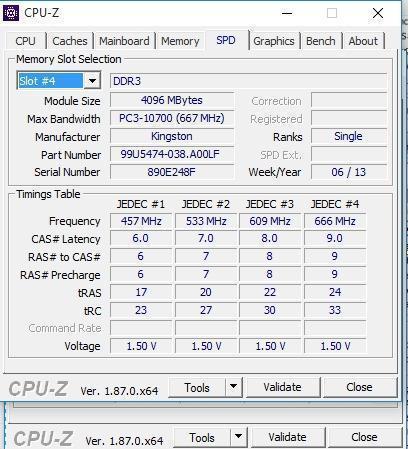This screenshot has height=449, width=408.
Task: Close the window with the X icon
Action: (x=378, y=13)
